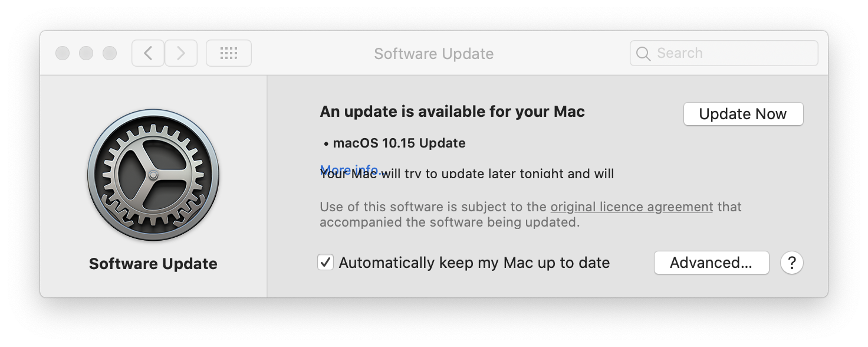The height and width of the screenshot is (347, 868).
Task: Click the Software Update label under the gear
Action: [x=153, y=264]
